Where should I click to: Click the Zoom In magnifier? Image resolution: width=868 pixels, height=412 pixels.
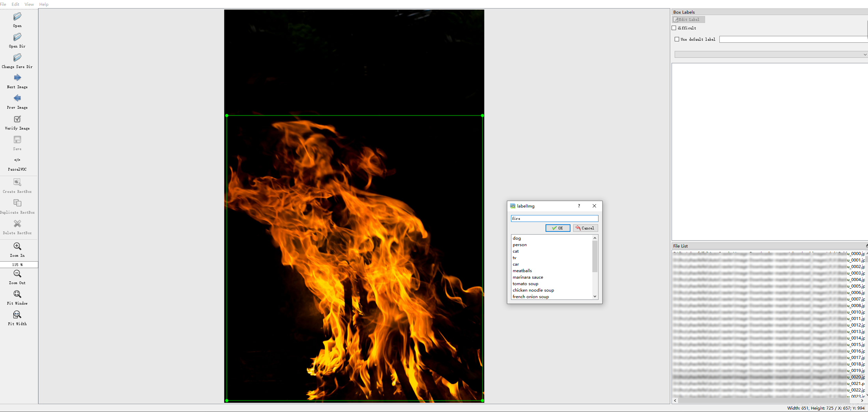click(x=17, y=246)
